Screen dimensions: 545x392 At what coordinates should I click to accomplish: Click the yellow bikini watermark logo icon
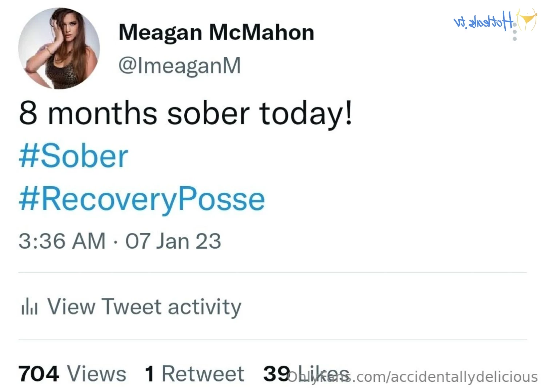click(x=528, y=20)
